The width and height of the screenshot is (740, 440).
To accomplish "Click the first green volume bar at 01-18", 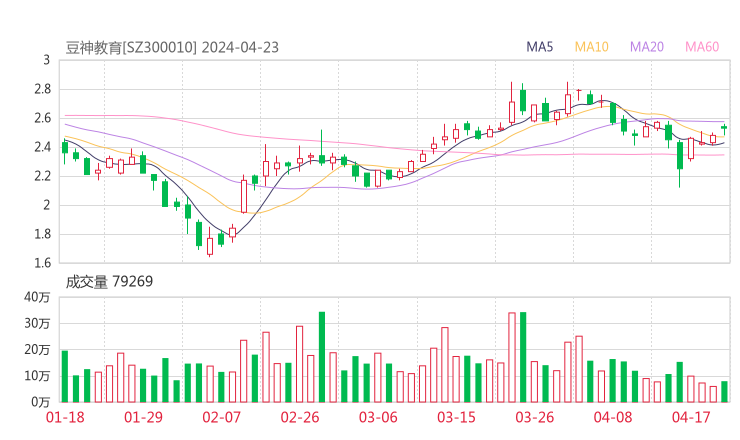I will click(65, 377).
